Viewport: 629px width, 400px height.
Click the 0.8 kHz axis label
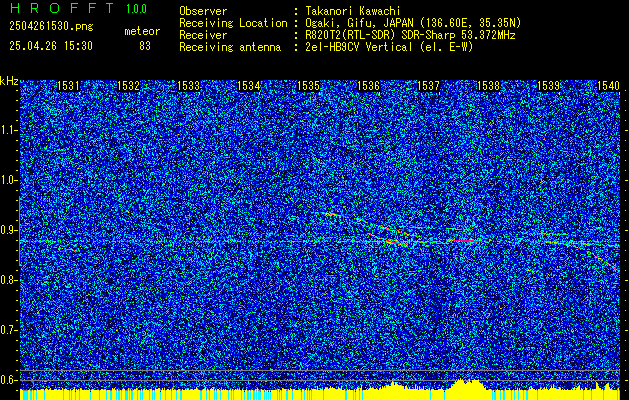tap(9, 280)
